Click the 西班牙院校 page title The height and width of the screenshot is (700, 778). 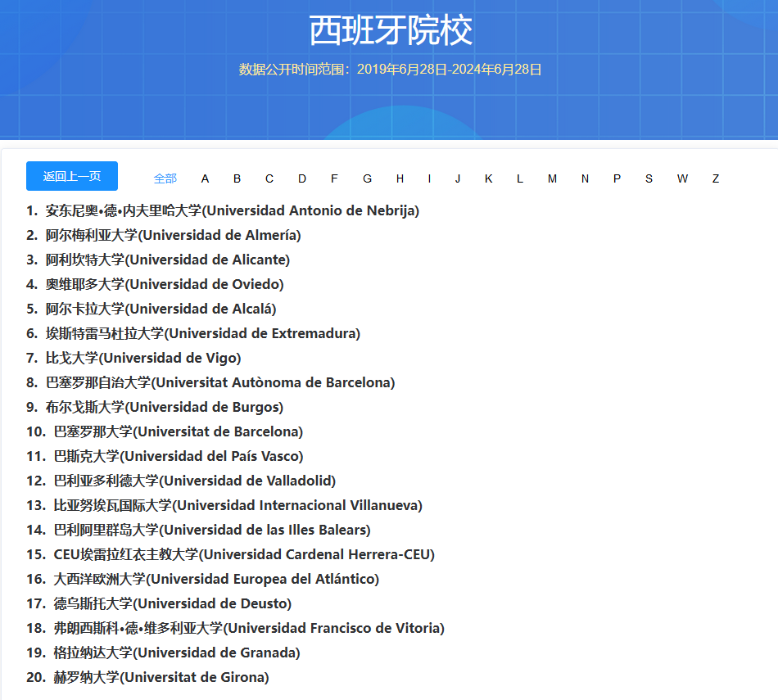(391, 30)
